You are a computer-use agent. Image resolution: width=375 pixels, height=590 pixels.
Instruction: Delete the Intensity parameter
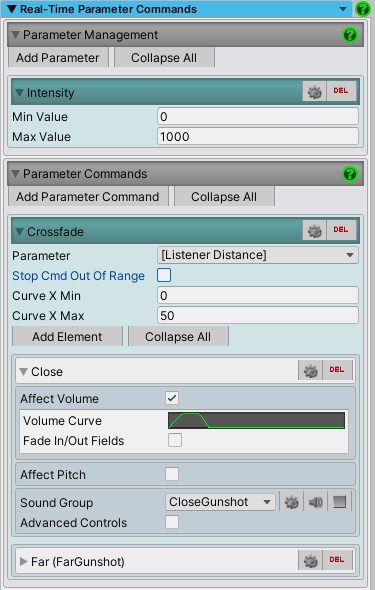tap(341, 91)
